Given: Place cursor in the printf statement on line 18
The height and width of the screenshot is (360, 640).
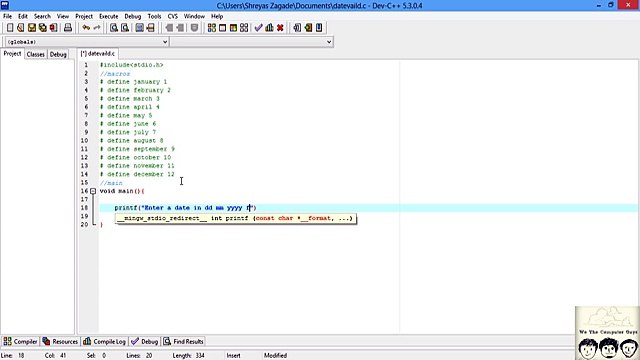Looking at the screenshot, I should pos(185,208).
